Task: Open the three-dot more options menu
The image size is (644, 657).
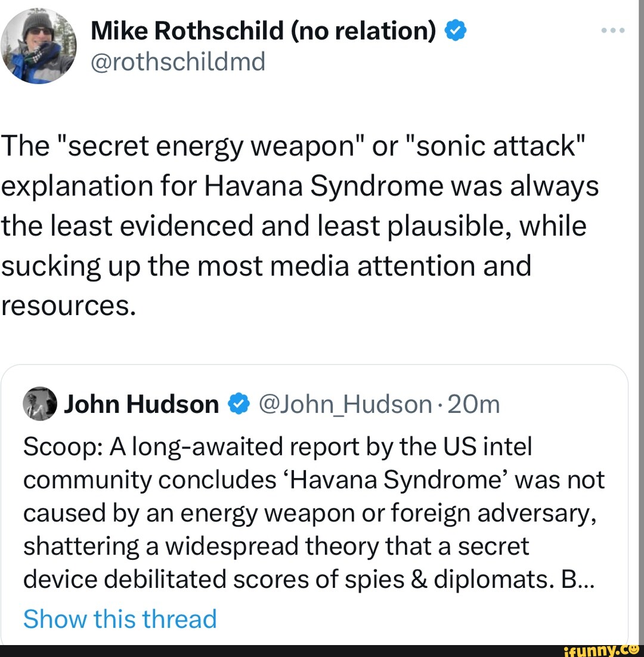Action: click(612, 30)
